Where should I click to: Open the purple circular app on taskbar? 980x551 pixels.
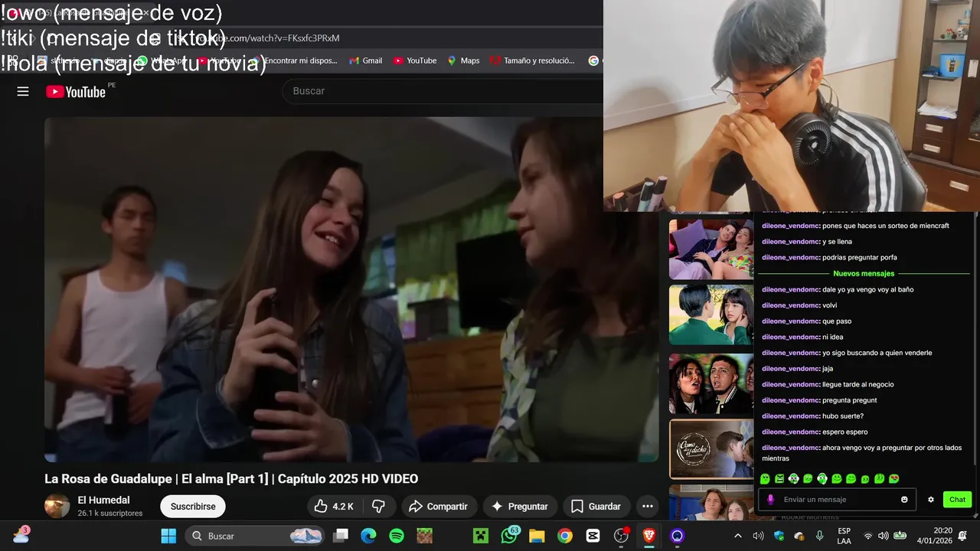(677, 536)
